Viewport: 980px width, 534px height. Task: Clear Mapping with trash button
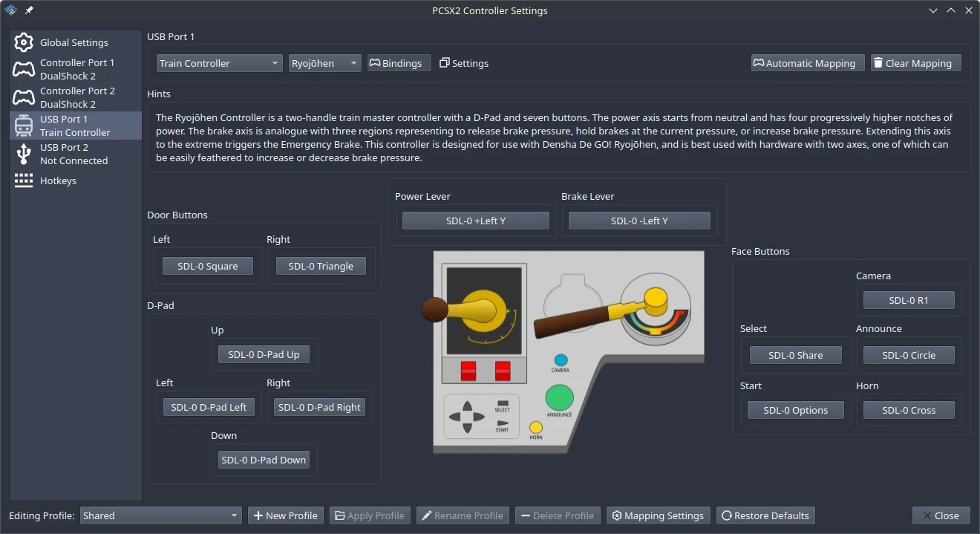click(x=915, y=63)
